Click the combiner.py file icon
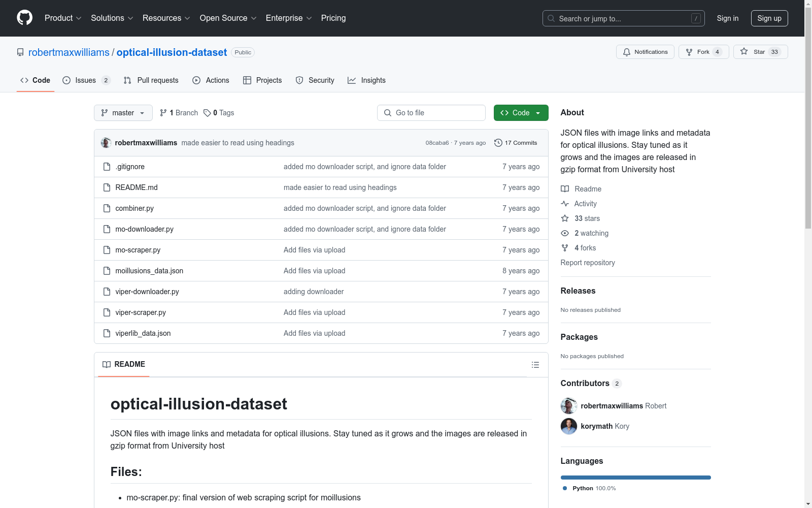 107,208
